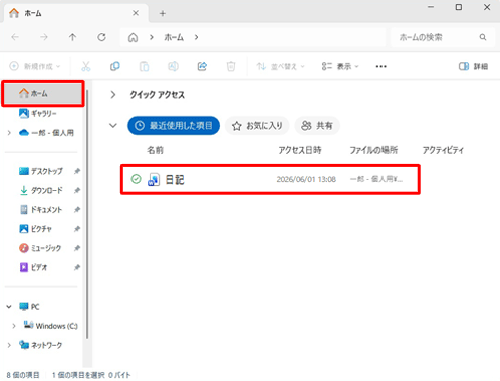Expand the ネットワーク node
Screen dimensions: 500x381
[9, 345]
